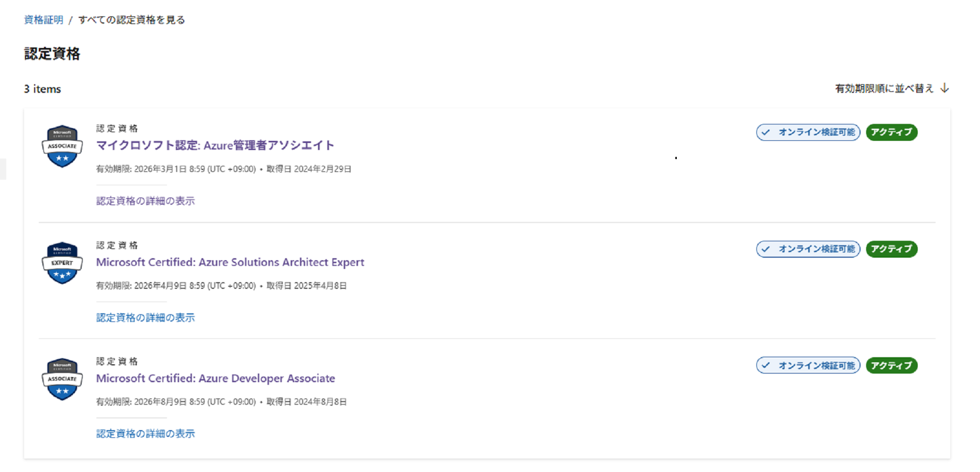
Task: Click the Azure Solutions Architect Expert badge icon
Action: coord(62,263)
